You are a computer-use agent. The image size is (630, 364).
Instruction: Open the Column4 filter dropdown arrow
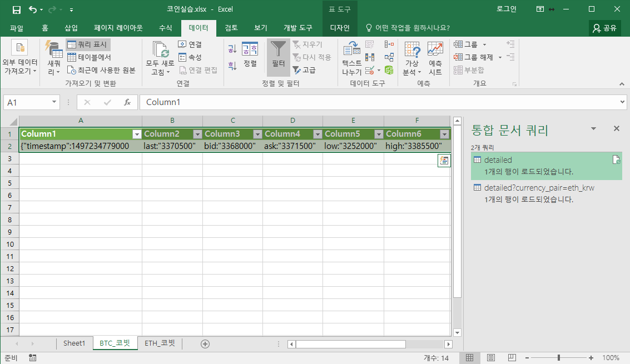click(x=318, y=134)
